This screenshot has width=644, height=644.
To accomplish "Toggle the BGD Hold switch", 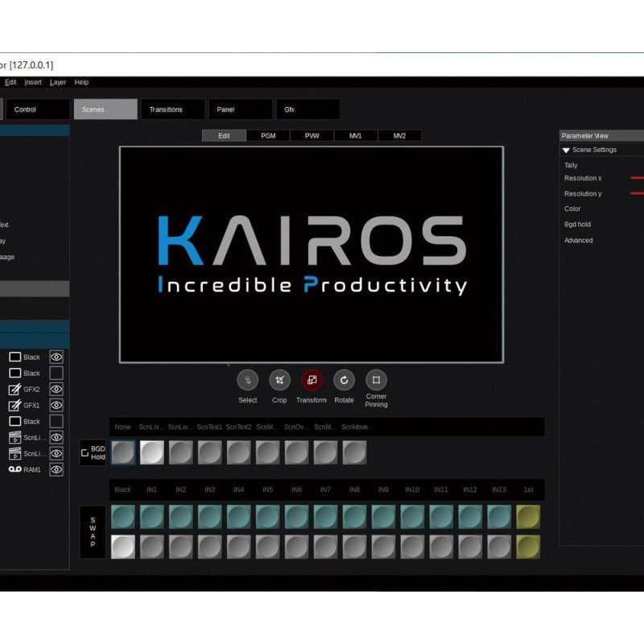I will pos(93,452).
